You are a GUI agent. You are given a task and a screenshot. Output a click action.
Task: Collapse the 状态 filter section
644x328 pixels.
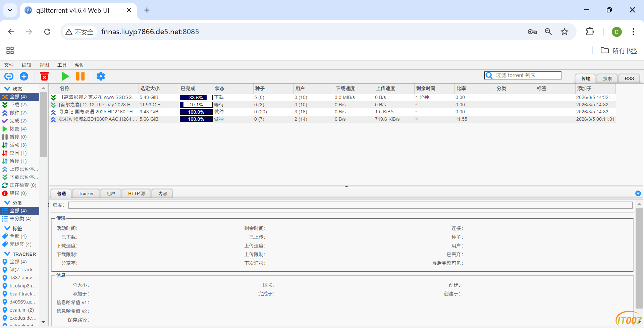[x=7, y=89]
